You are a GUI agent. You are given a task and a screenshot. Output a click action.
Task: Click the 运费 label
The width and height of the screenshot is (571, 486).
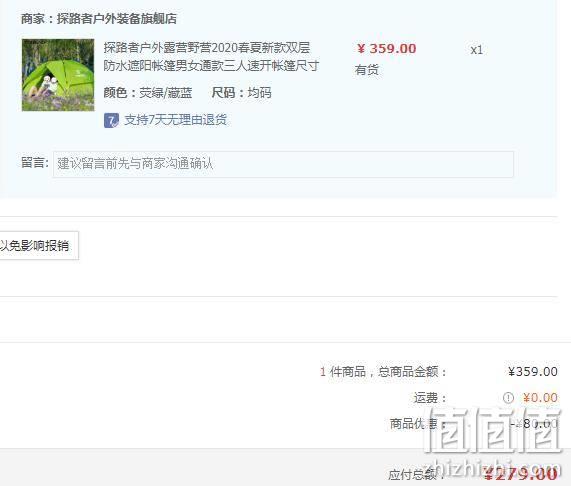point(430,398)
